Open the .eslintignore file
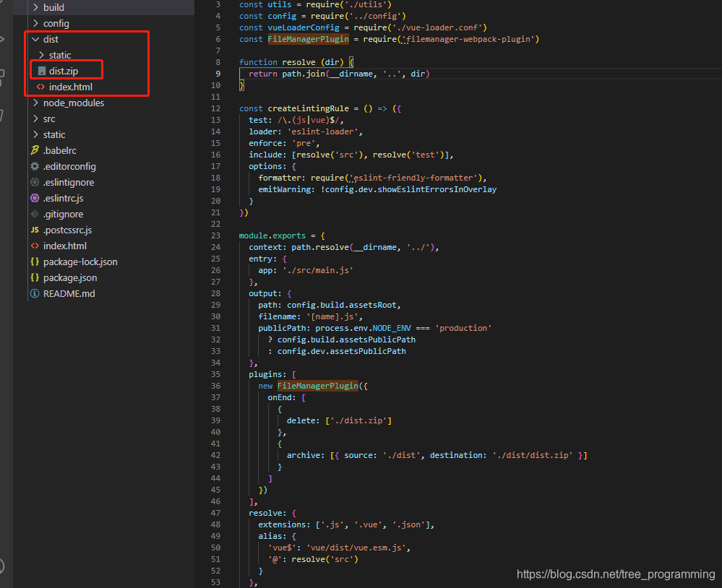The width and height of the screenshot is (722, 588). click(69, 182)
